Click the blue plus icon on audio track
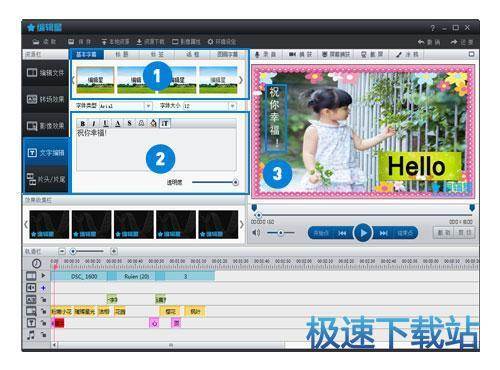Viewport: 500px width, 370px height. tap(43, 288)
